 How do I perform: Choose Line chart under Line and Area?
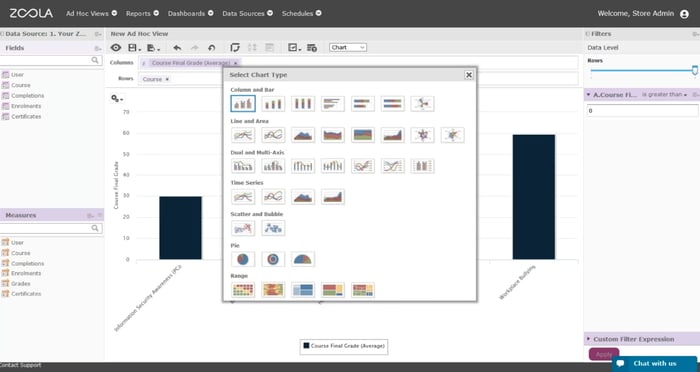click(243, 135)
